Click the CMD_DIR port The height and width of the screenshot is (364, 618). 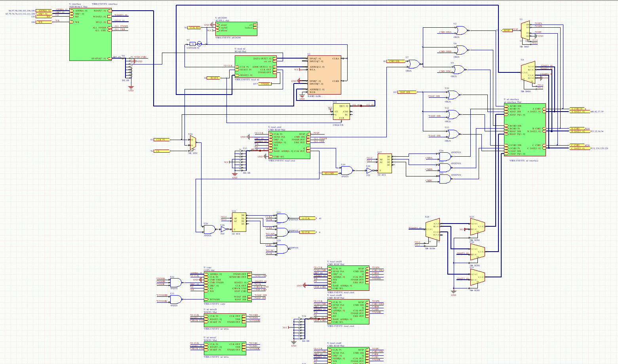click(x=397, y=61)
